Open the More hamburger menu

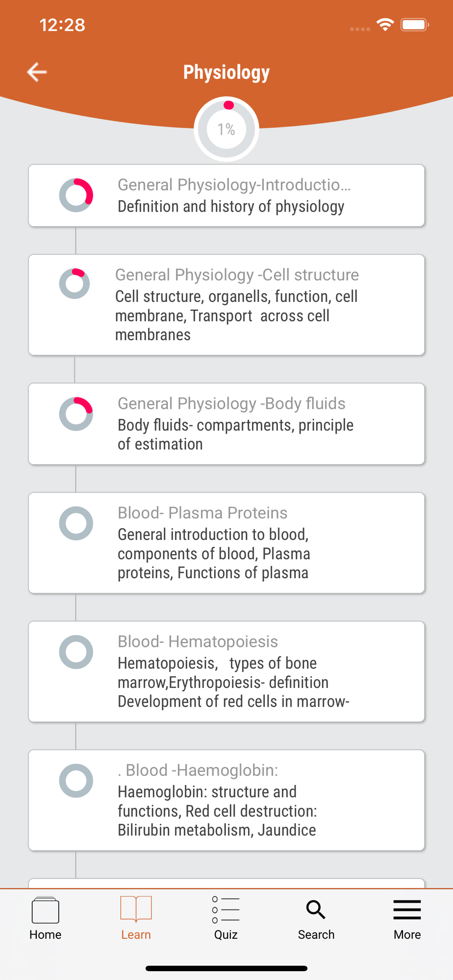pyautogui.click(x=407, y=910)
